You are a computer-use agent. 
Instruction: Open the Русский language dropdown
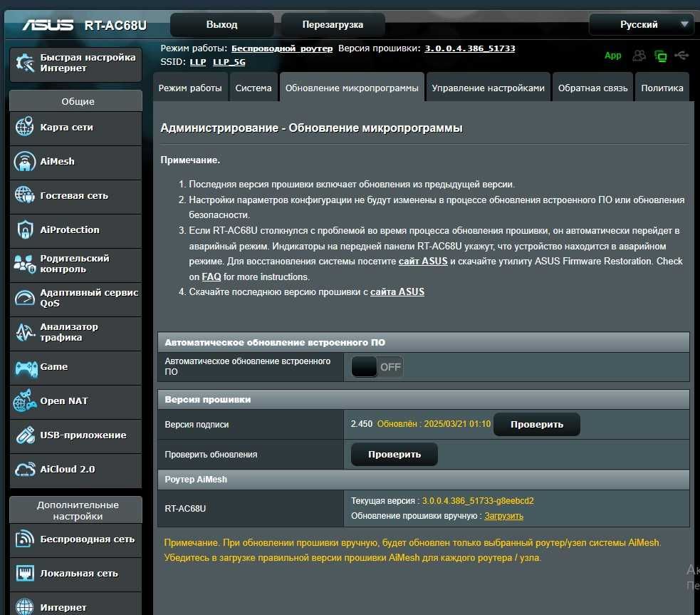[x=641, y=24]
